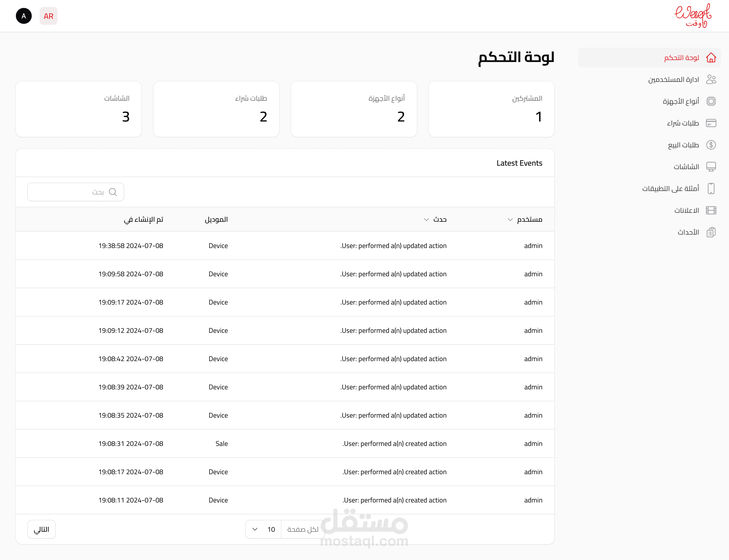Click the search magnifier icon
729x560 pixels.
(113, 192)
